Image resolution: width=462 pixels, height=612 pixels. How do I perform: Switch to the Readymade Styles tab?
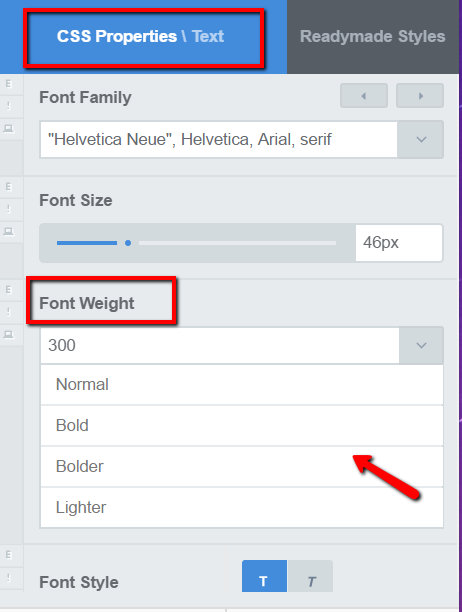tap(373, 36)
